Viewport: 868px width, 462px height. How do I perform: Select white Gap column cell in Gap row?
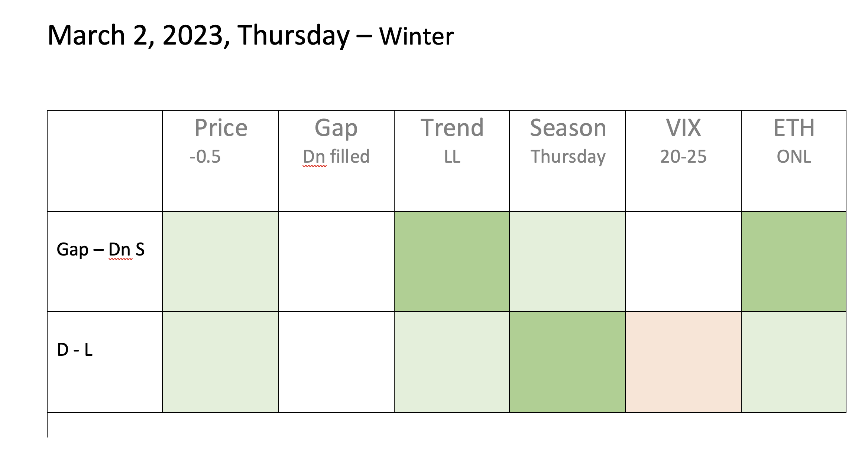336,261
